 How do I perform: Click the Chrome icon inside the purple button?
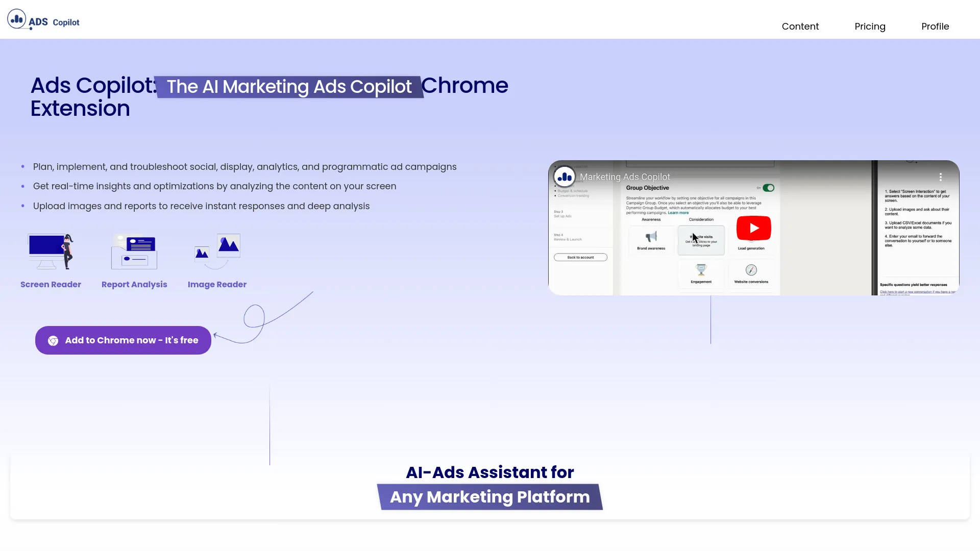click(x=53, y=340)
